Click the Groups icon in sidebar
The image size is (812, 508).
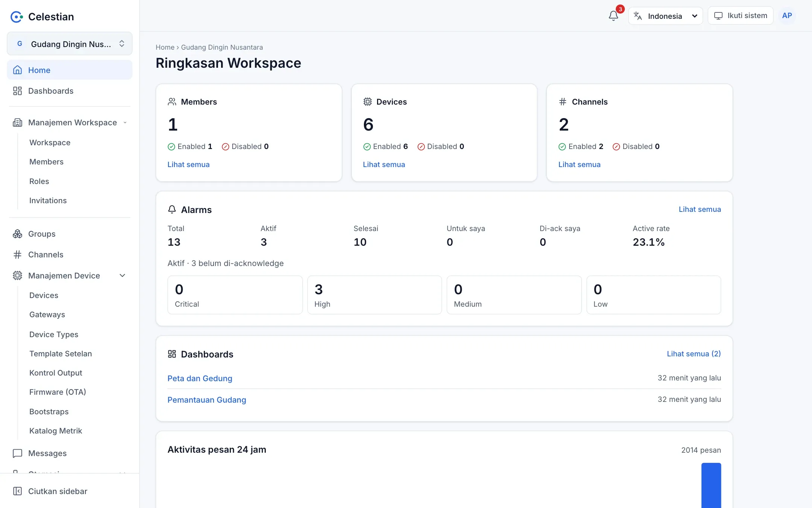pyautogui.click(x=17, y=234)
